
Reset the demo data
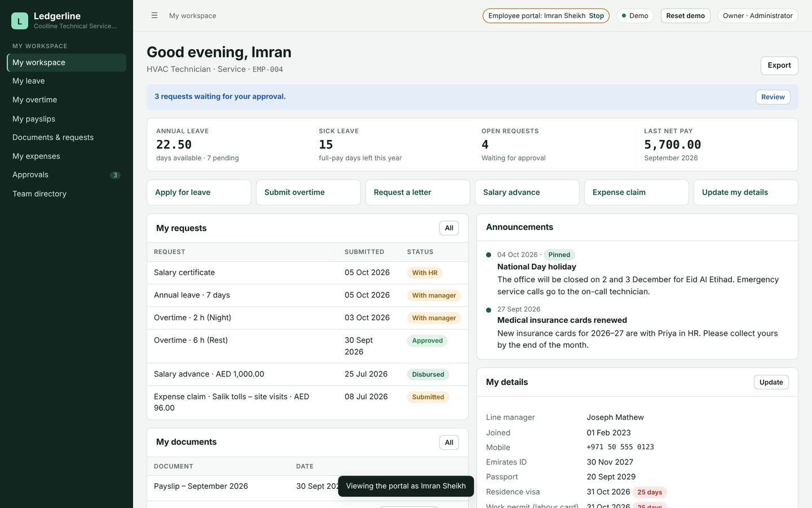click(x=686, y=16)
